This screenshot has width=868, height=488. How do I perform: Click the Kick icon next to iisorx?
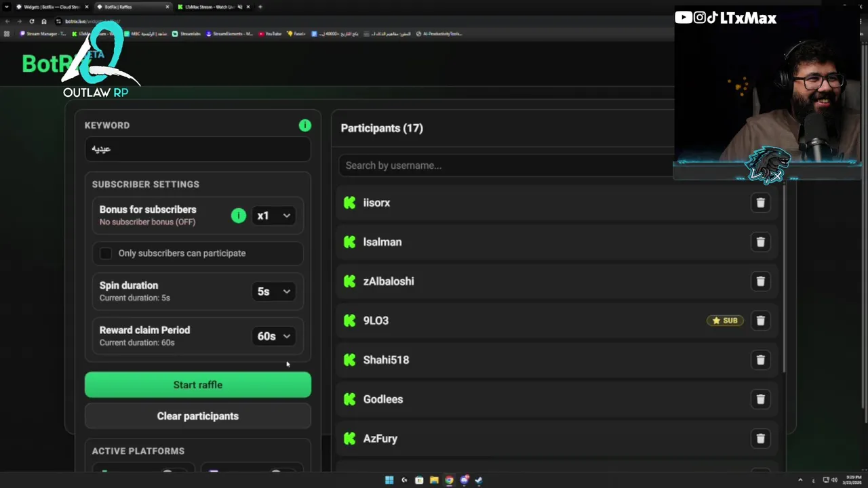[x=350, y=203]
